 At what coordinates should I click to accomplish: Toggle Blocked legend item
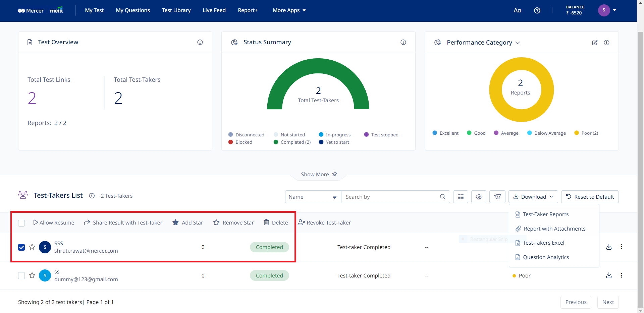pyautogui.click(x=240, y=142)
